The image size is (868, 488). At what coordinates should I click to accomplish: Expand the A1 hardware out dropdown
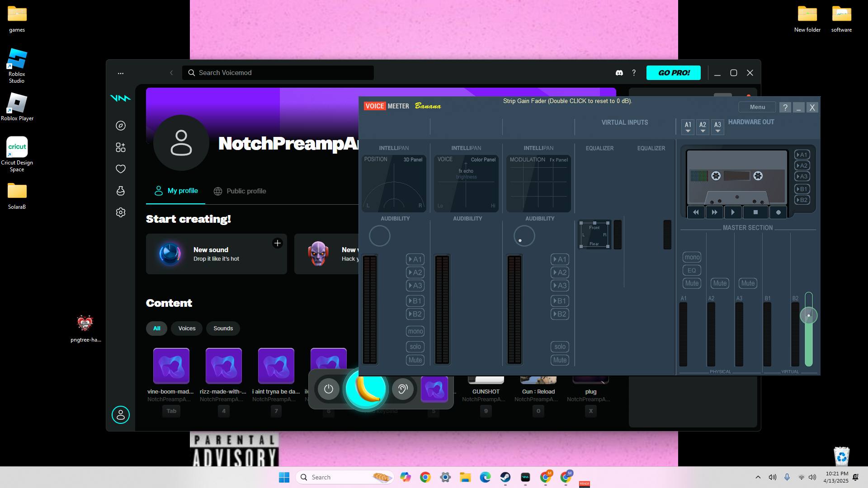click(x=688, y=127)
